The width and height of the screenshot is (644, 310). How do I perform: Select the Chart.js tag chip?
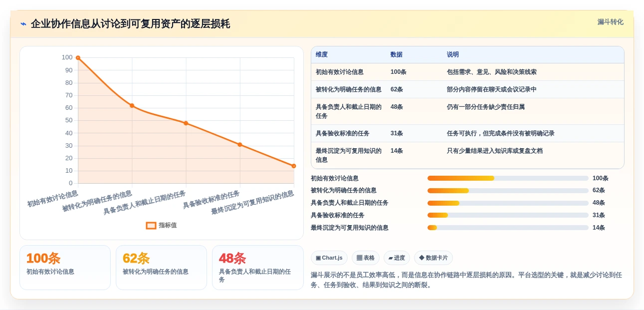click(x=329, y=258)
